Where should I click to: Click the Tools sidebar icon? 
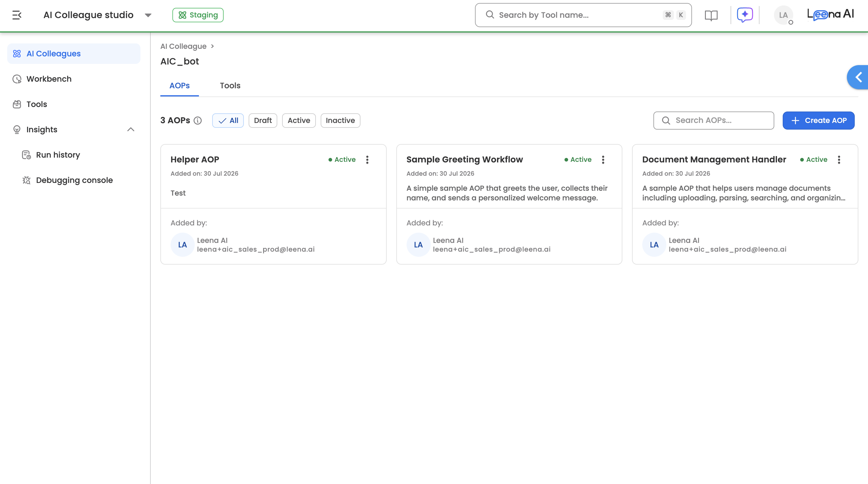17,104
